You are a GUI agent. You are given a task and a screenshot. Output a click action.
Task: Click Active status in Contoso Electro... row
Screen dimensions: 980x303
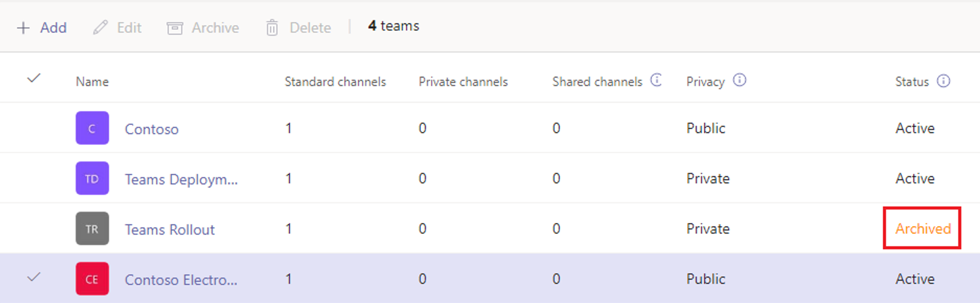click(x=915, y=279)
